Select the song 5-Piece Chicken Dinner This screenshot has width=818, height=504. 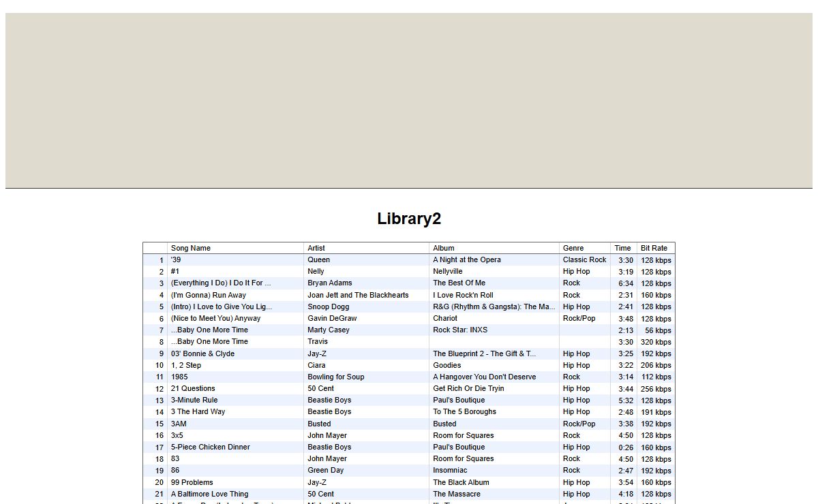(211, 447)
